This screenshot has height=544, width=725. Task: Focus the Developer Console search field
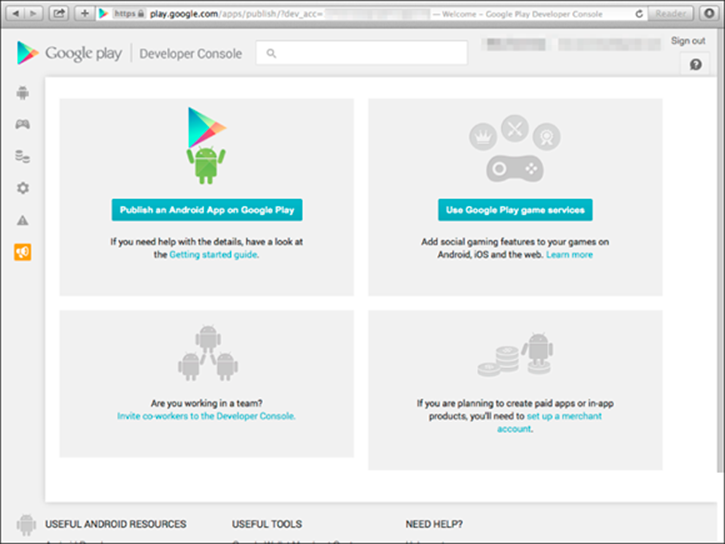coord(361,53)
